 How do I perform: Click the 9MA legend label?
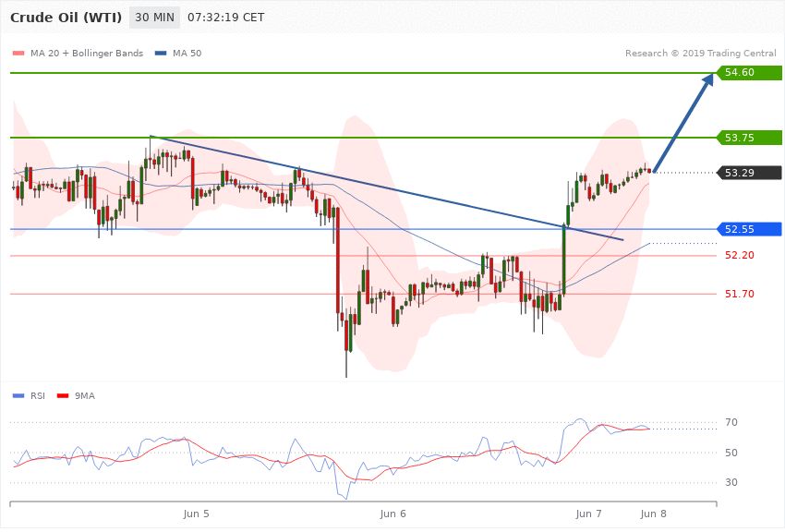click(85, 396)
